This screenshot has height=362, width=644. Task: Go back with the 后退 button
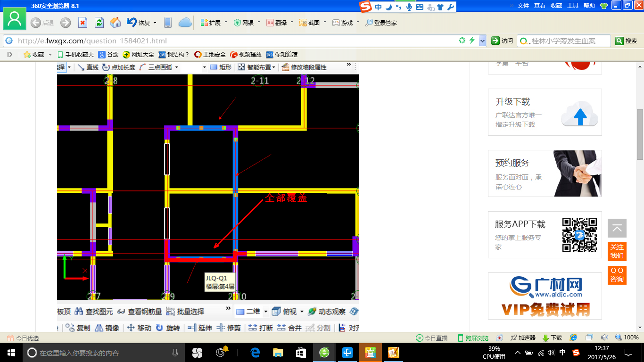[42, 23]
